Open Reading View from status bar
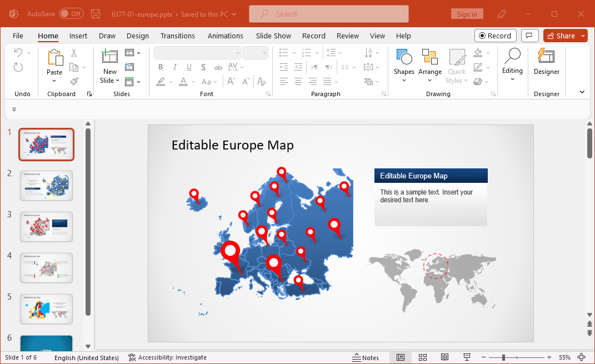595x364 pixels. tap(444, 357)
